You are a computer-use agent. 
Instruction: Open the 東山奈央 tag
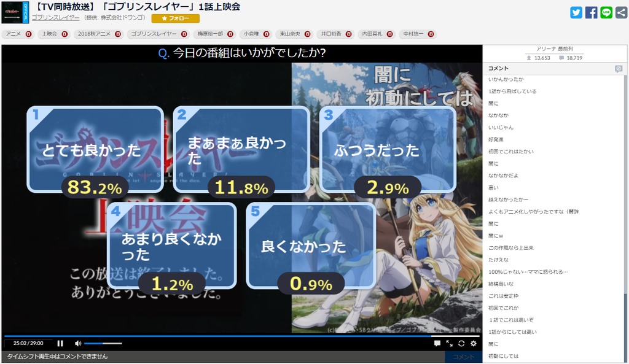pos(290,34)
